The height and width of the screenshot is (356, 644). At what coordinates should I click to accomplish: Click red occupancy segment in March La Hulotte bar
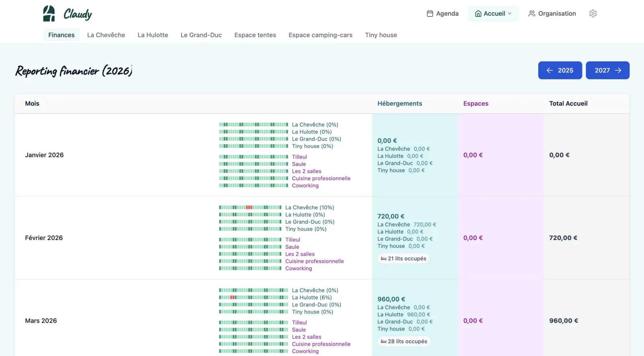tap(233, 298)
